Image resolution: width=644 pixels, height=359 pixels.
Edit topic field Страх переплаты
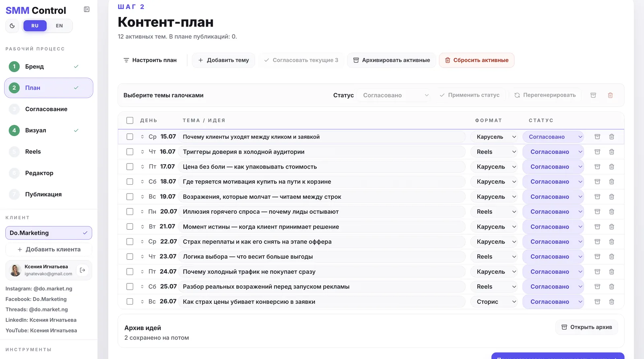coord(322,241)
